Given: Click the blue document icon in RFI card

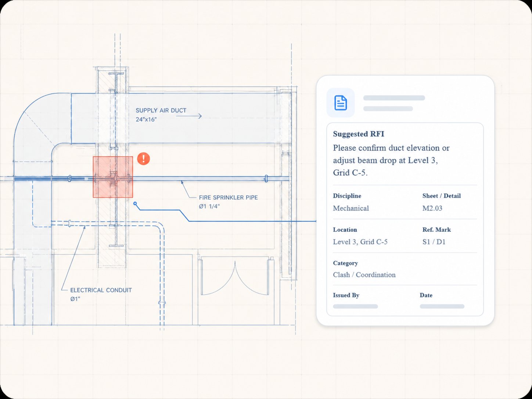Looking at the screenshot, I should click(x=341, y=103).
